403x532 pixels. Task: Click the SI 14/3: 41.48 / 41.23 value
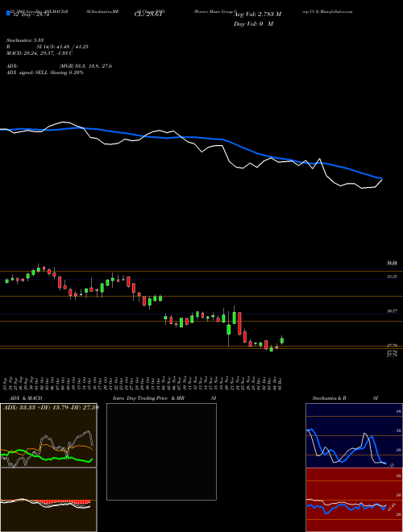(62, 47)
